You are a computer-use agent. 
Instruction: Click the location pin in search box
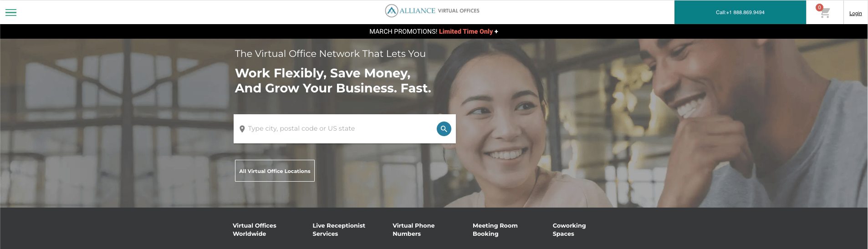tap(242, 129)
